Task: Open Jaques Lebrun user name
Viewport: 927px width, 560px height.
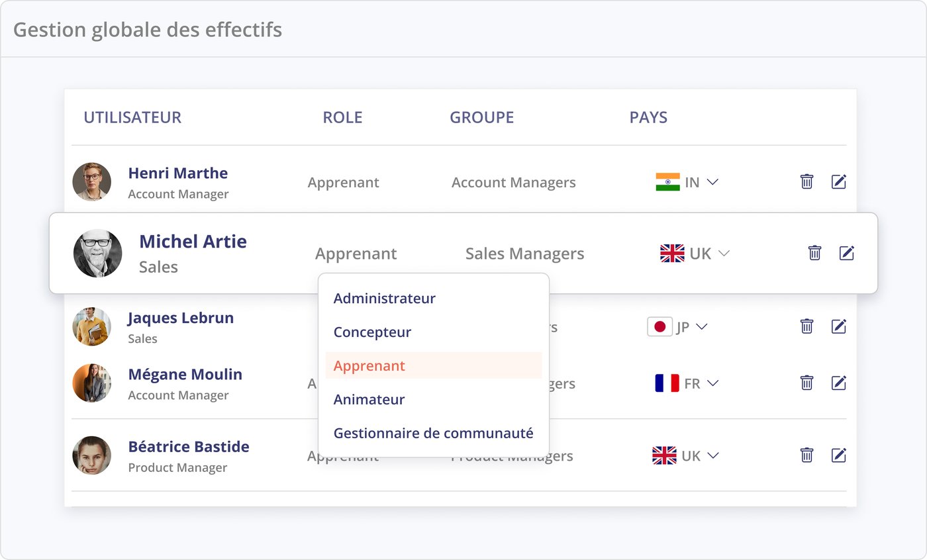Action: [181, 317]
